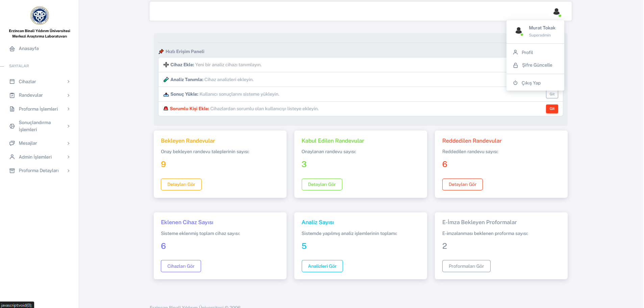Click the Şifre Güncelle lock icon
Screen dimensions: 644x308
click(x=515, y=65)
